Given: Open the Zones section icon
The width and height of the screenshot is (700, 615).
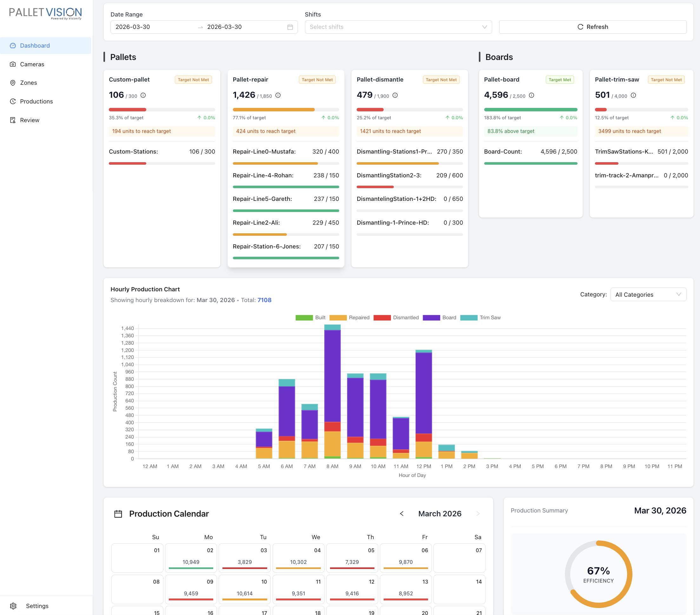Looking at the screenshot, I should [x=13, y=83].
